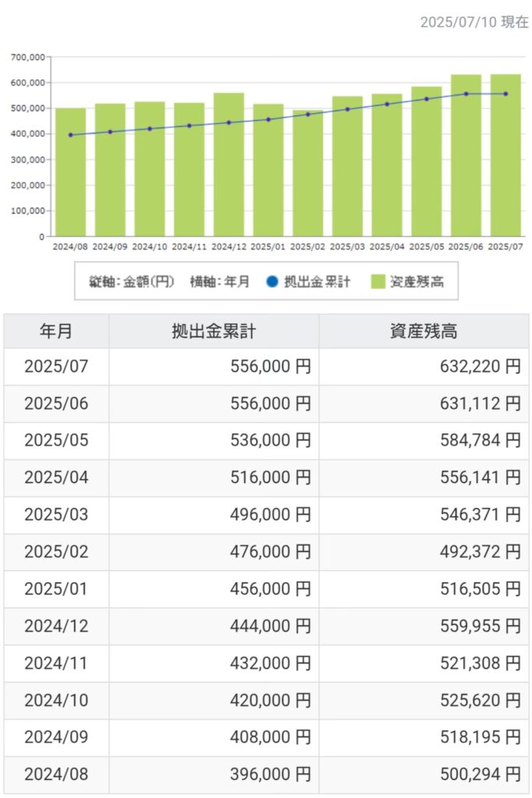Select the 2025/06 bar in chart
Image resolution: width=532 pixels, height=798 pixels.
pos(466,155)
